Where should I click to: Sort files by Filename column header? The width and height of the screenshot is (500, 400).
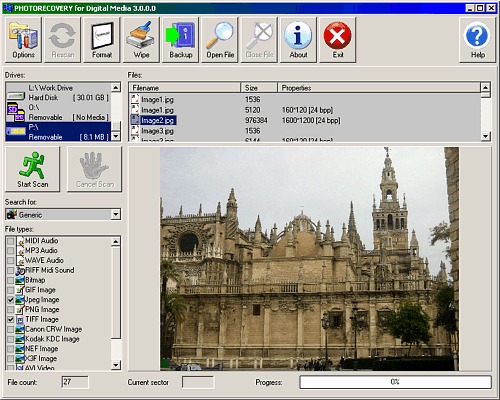click(185, 88)
